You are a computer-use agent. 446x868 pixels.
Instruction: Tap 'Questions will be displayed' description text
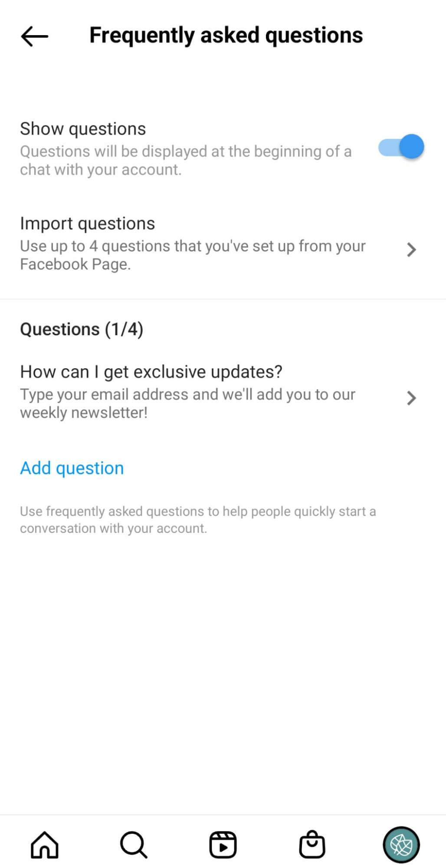pos(186,160)
